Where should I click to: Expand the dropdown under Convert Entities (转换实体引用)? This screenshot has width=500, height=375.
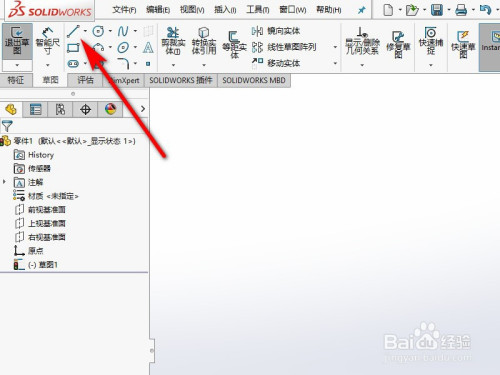pos(204,65)
